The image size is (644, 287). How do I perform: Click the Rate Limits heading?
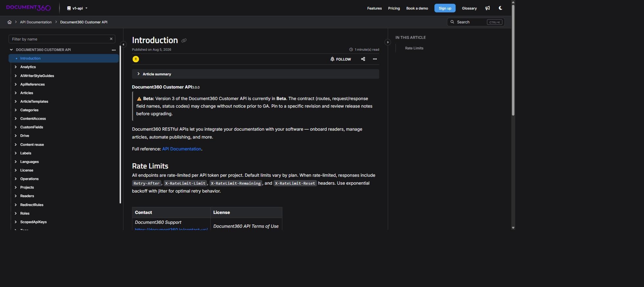pos(150,166)
